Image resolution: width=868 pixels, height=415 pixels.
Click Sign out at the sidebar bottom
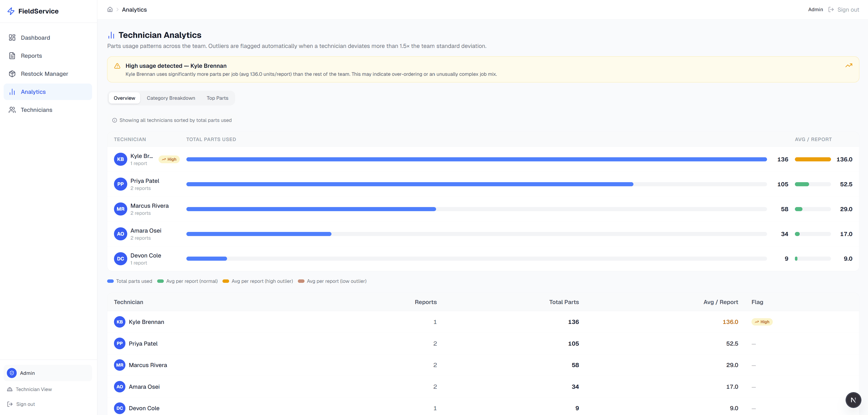click(25, 404)
